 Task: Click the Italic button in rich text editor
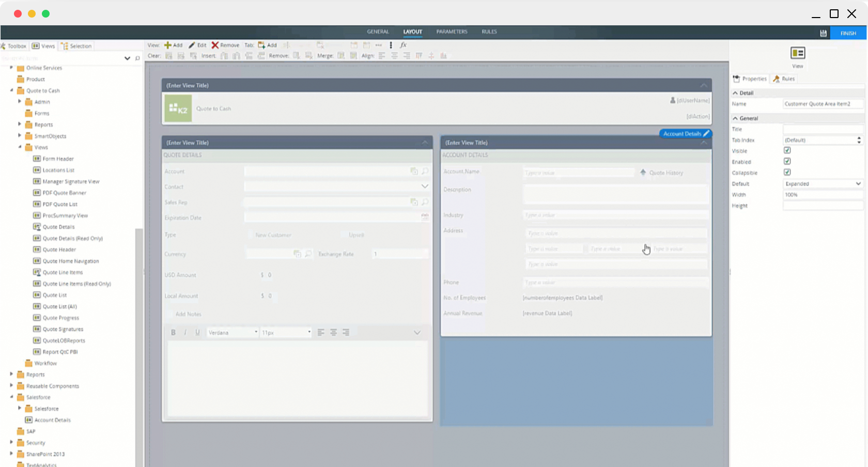[x=185, y=333]
